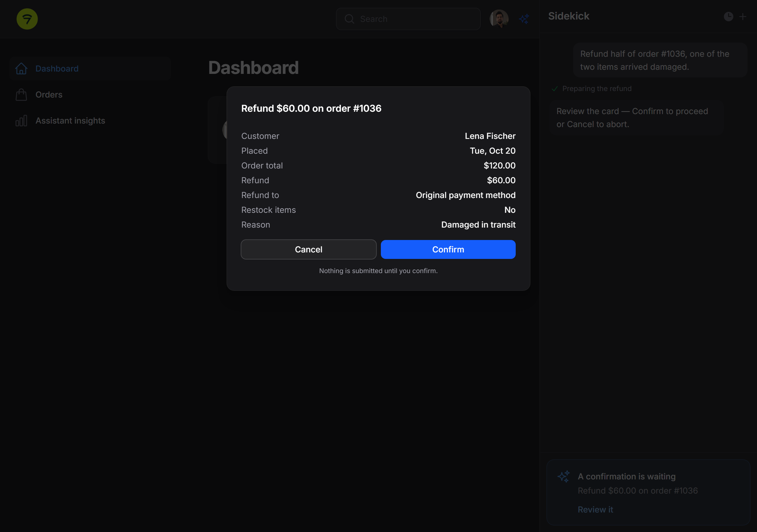Click the customer name Lena Fischer

point(490,136)
